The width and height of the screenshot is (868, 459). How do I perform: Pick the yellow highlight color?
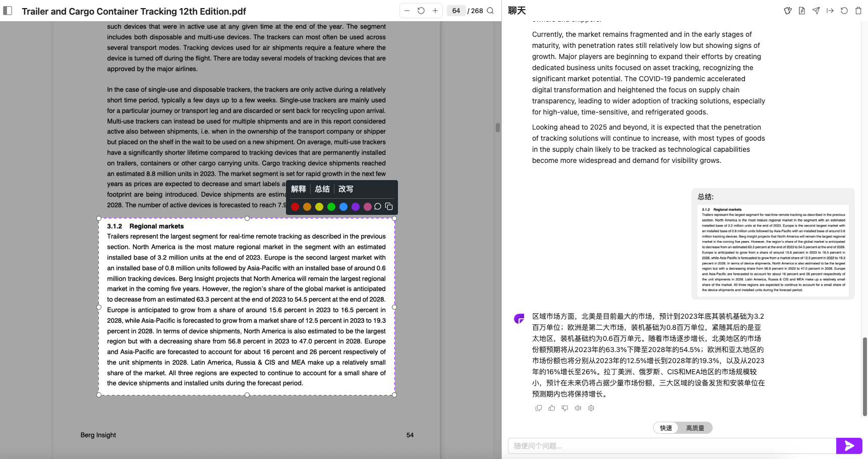[319, 207]
